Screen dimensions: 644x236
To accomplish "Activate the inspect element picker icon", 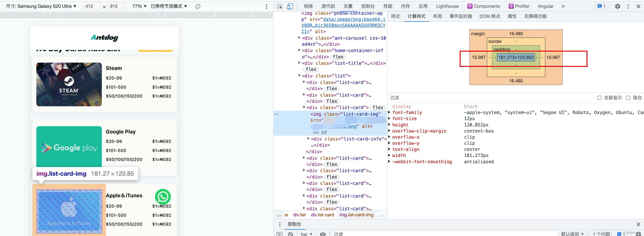I will click(x=280, y=6).
